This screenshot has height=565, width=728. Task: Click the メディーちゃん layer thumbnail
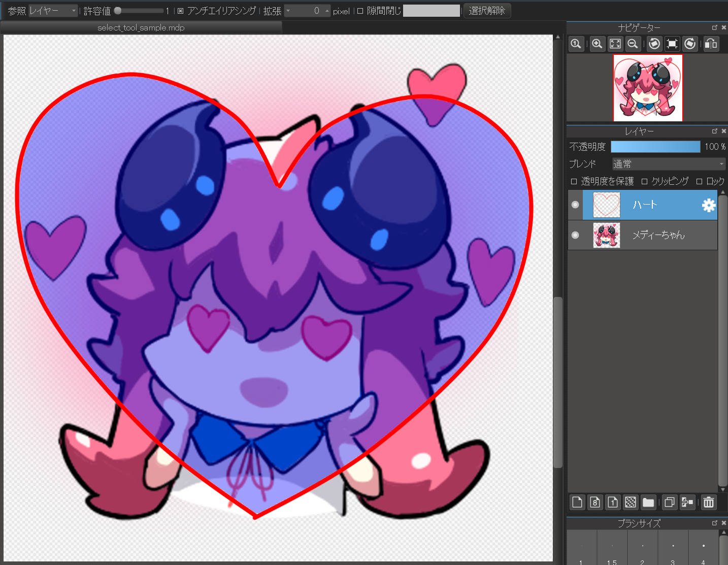point(607,236)
